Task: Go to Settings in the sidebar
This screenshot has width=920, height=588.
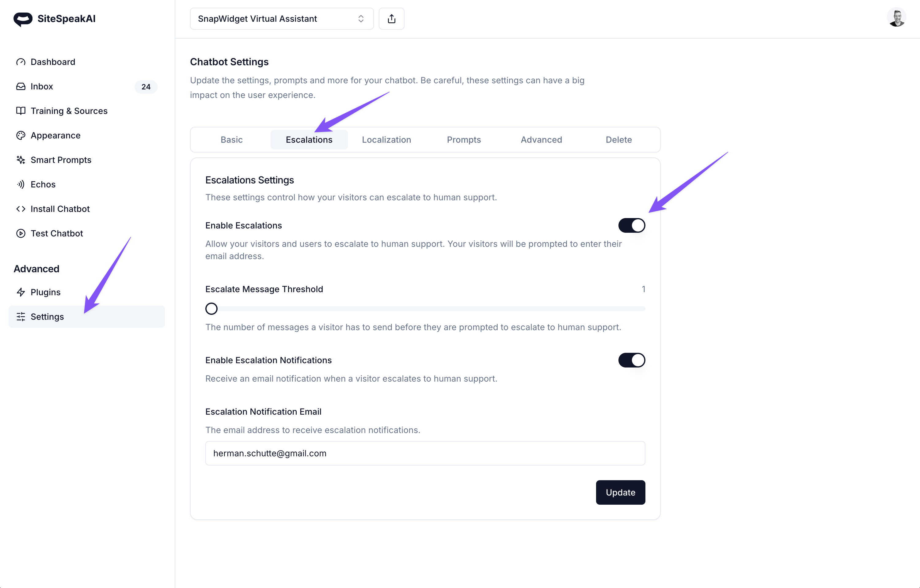Action: click(48, 317)
